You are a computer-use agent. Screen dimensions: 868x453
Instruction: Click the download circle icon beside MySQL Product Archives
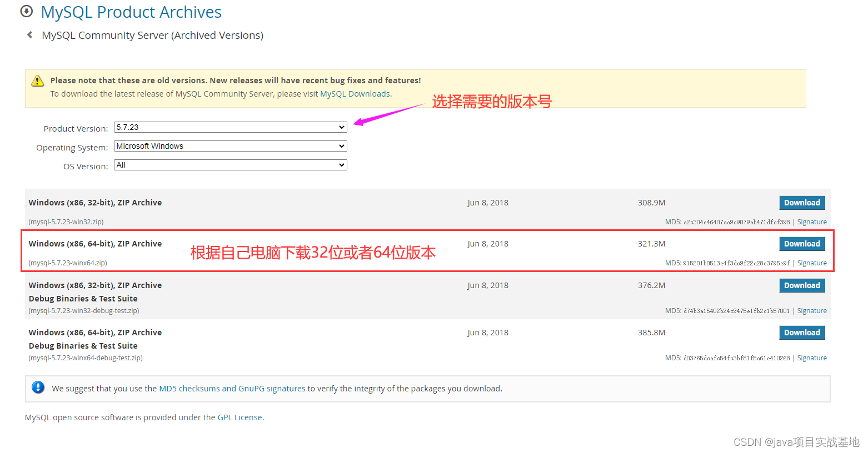tap(26, 11)
